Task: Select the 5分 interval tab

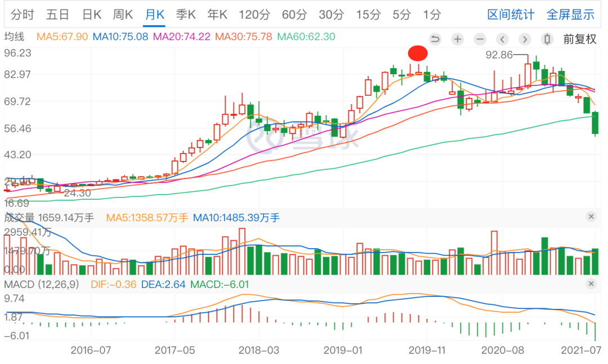Action: click(401, 15)
